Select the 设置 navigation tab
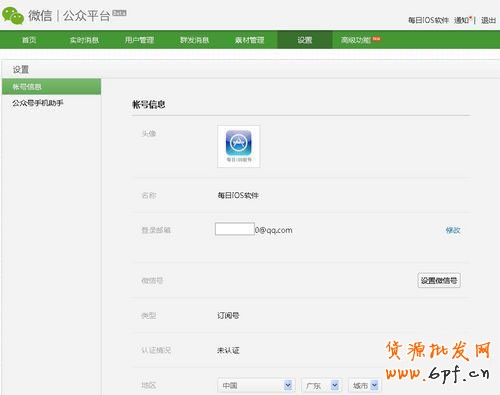 coord(305,40)
